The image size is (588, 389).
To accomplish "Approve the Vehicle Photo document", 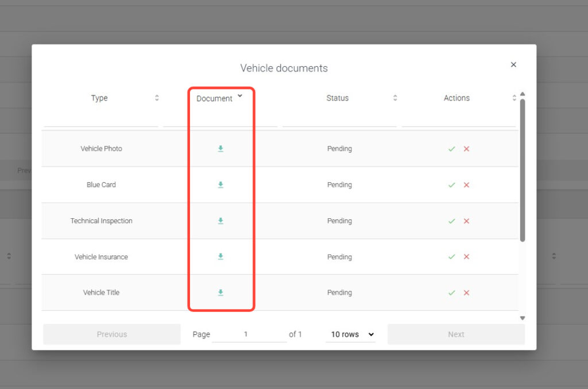I will 451,149.
